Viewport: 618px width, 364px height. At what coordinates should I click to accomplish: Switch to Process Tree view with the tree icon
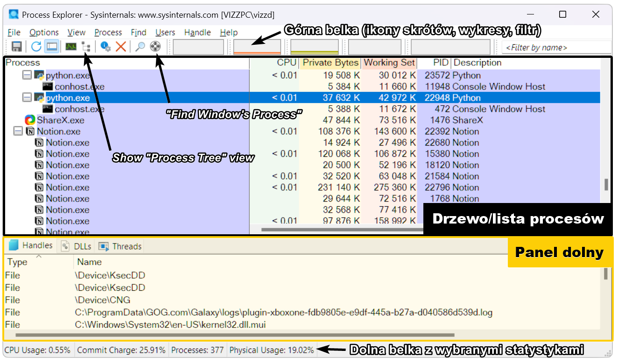[x=86, y=47]
